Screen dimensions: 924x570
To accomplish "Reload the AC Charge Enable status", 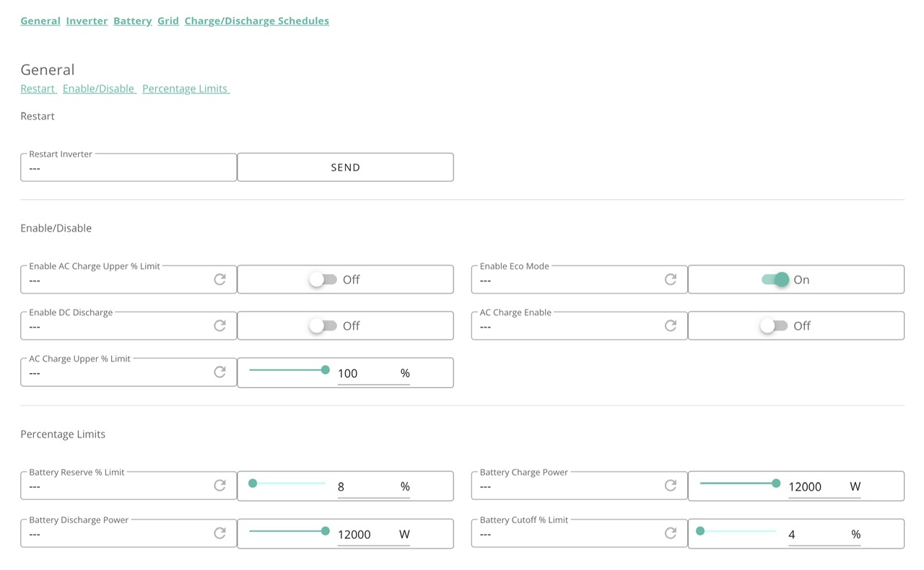I will tap(671, 325).
